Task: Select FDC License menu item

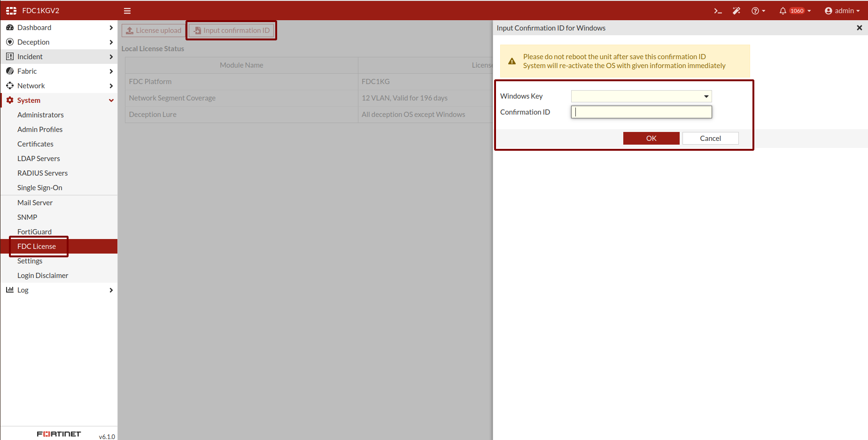Action: coord(59,247)
